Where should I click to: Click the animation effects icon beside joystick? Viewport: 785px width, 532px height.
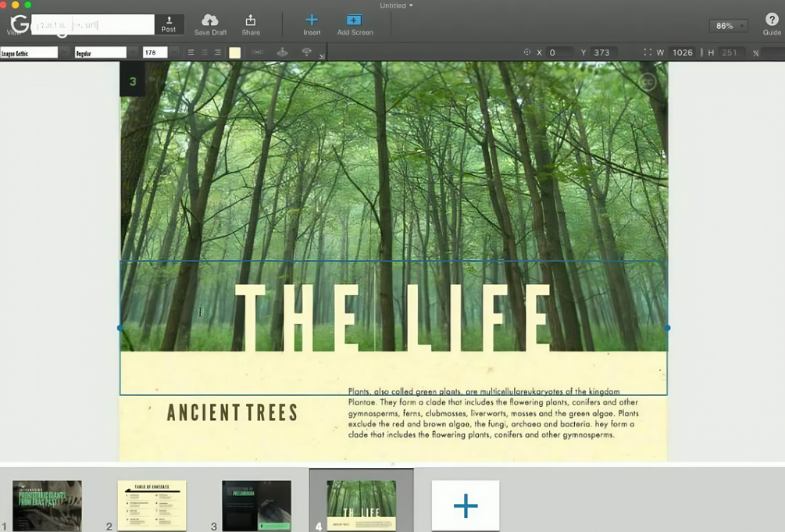[306, 52]
